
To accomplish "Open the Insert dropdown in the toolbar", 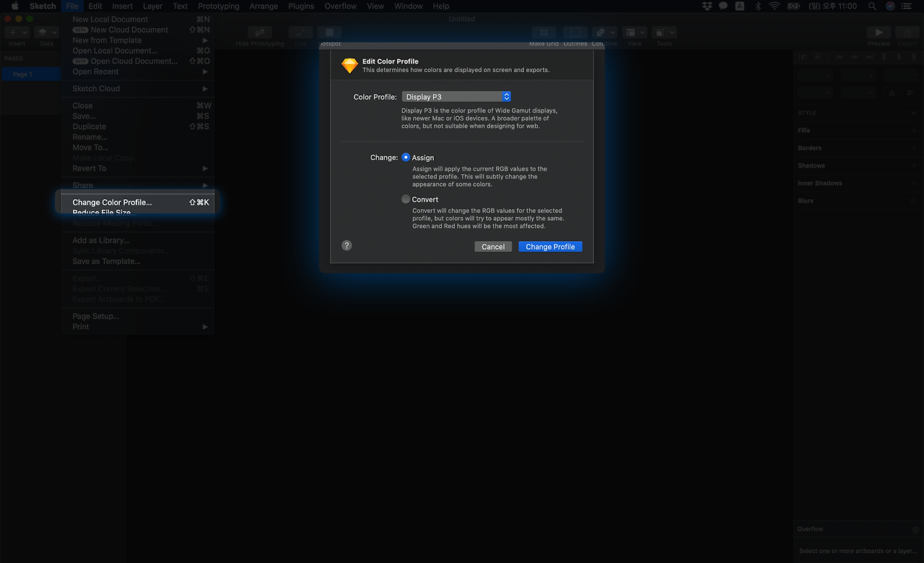I will (17, 32).
